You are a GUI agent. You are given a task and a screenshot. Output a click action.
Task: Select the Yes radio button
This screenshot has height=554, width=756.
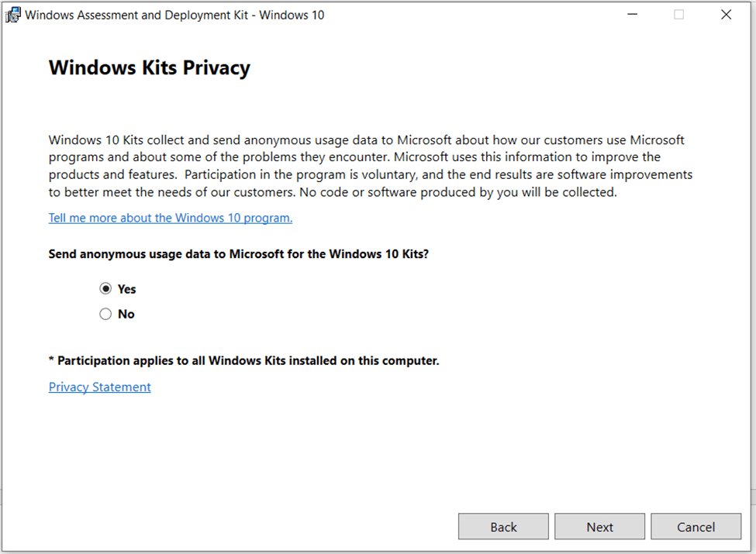(x=105, y=289)
